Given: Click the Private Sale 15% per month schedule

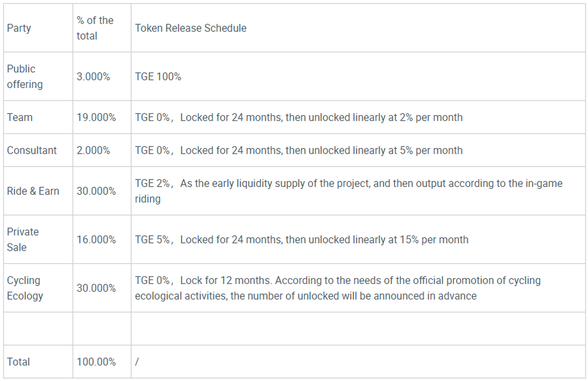Looking at the screenshot, I should click(301, 239).
